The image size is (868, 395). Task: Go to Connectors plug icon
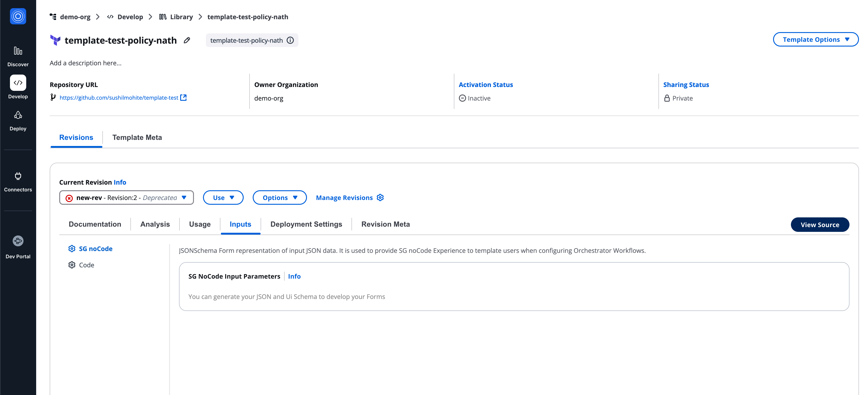point(18,176)
